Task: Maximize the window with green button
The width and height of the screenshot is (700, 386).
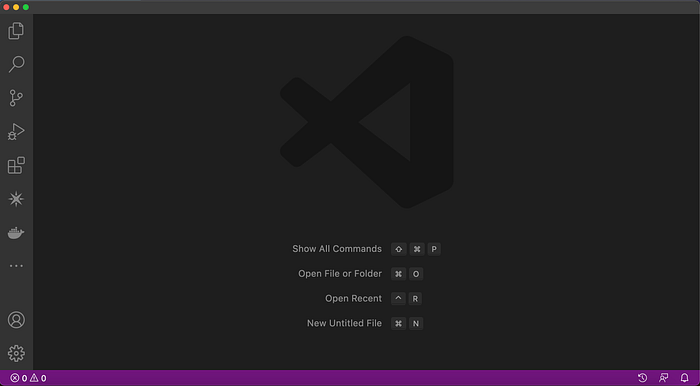Action: pos(26,7)
